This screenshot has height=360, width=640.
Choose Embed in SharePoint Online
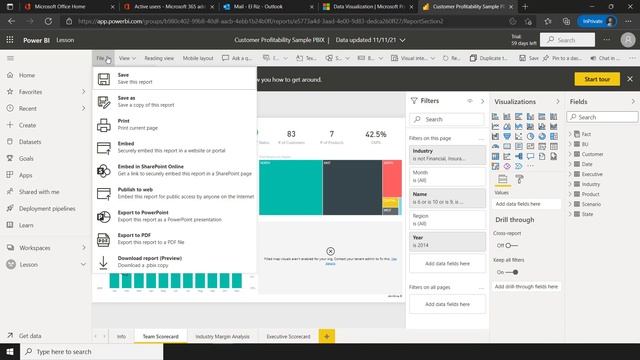pyautogui.click(x=175, y=170)
